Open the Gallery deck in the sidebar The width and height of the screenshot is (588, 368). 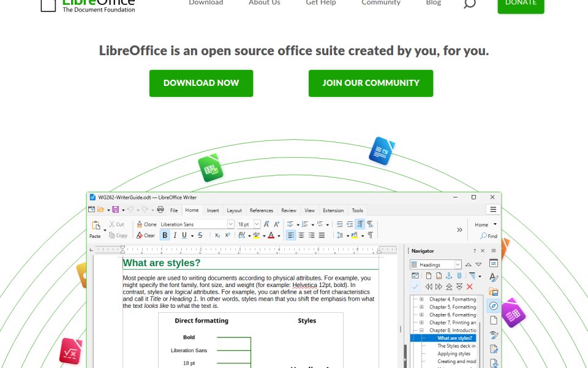coord(494,292)
